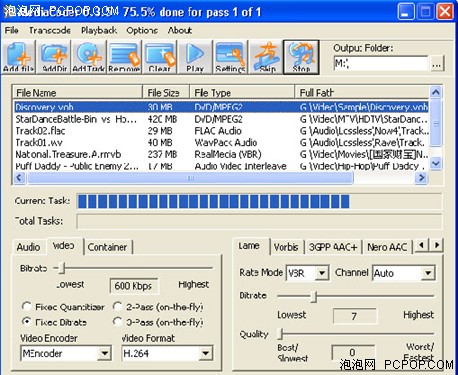Click the WavPack Audio file type cell
The height and width of the screenshot is (375, 458).
[x=226, y=143]
